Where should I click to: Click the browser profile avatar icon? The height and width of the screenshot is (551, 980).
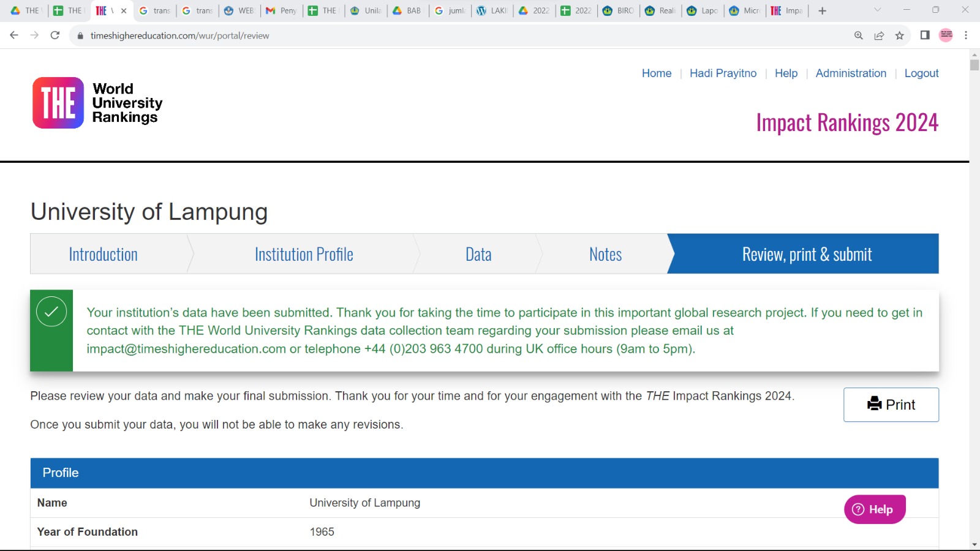tap(946, 36)
